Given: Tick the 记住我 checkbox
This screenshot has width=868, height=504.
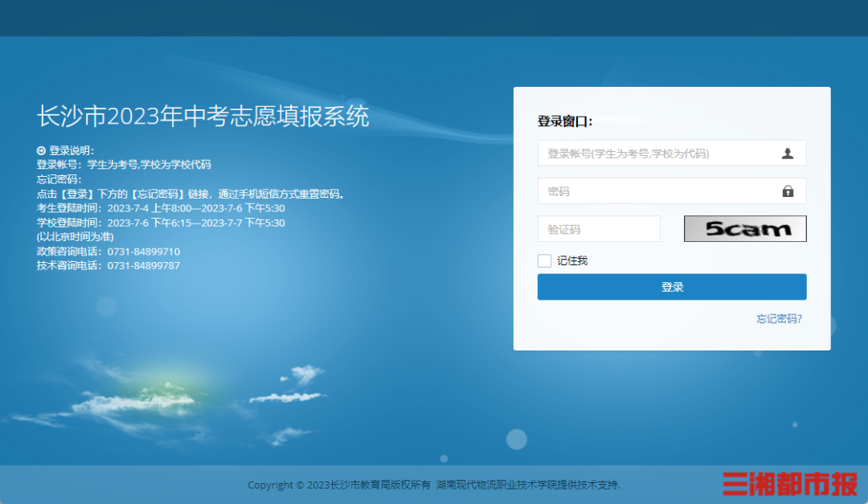Looking at the screenshot, I should 544,260.
